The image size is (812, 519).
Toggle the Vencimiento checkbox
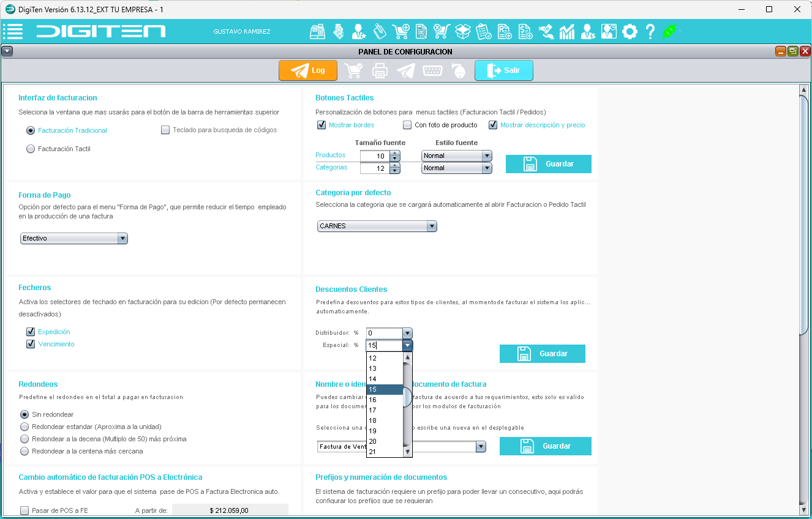coord(31,344)
